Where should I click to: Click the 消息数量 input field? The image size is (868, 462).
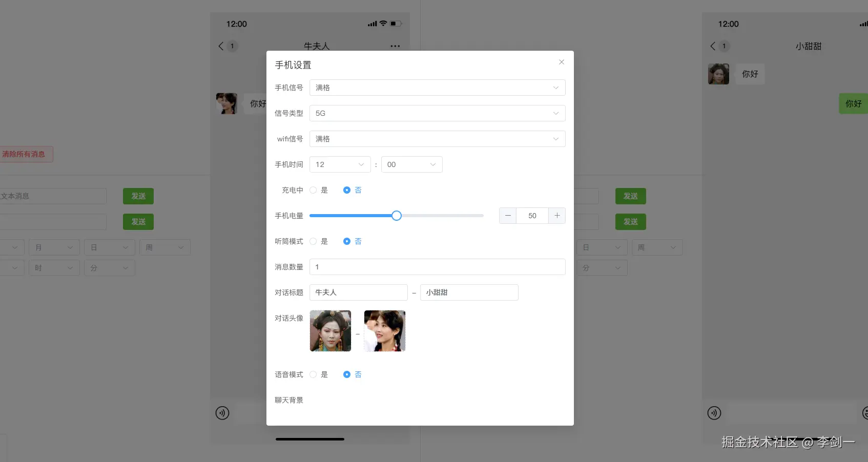point(437,267)
